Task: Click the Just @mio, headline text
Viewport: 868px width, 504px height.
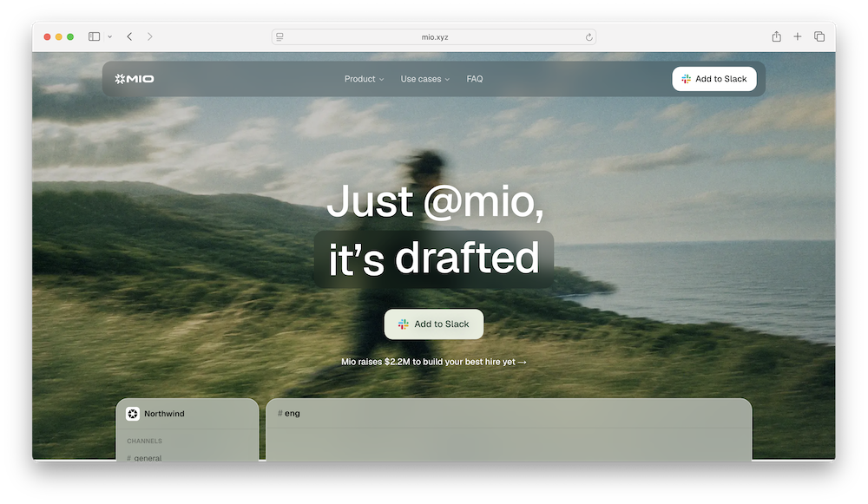Action: (435, 202)
